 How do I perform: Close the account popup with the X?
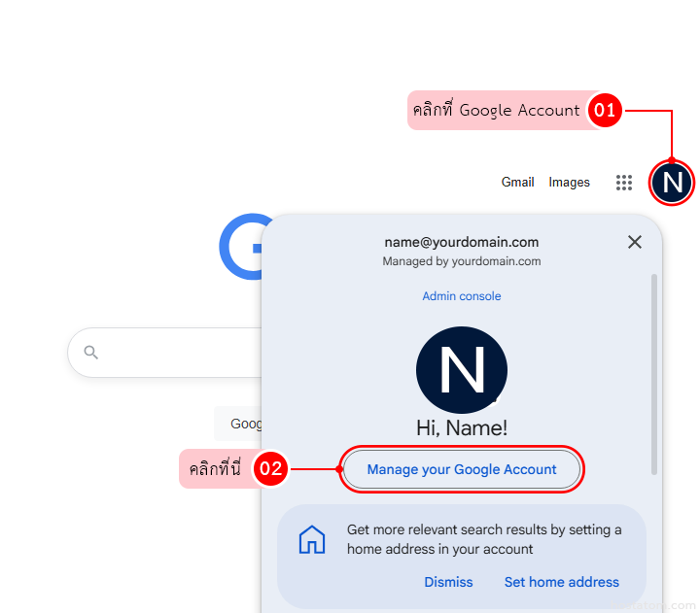pos(634,242)
